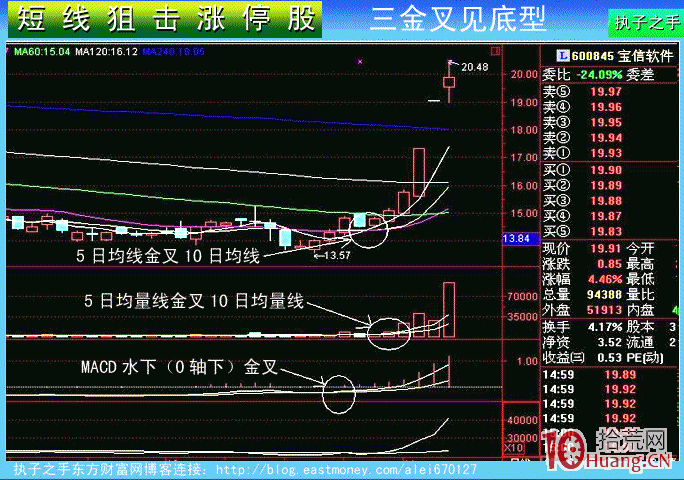Screen dimensions: 684x480
Task: Click the tallest volume bar
Action: tap(449, 310)
